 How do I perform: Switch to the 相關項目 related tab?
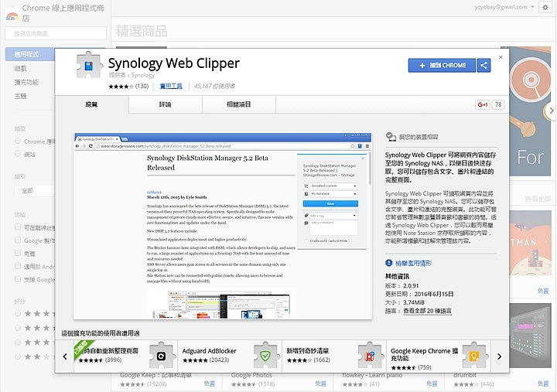tap(238, 104)
